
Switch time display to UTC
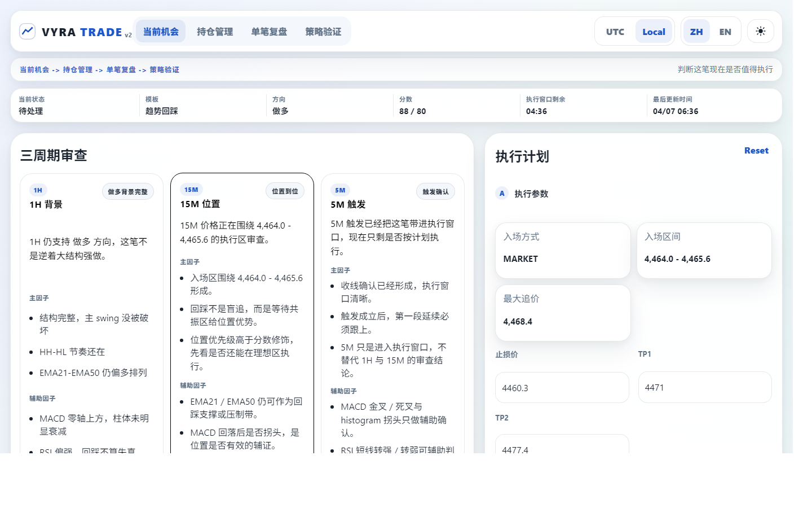tap(614, 31)
